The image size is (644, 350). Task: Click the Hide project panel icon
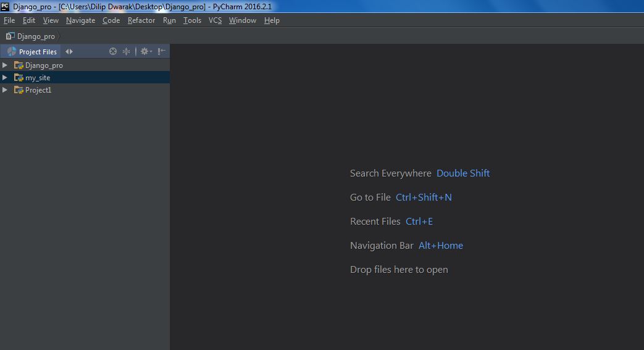161,51
